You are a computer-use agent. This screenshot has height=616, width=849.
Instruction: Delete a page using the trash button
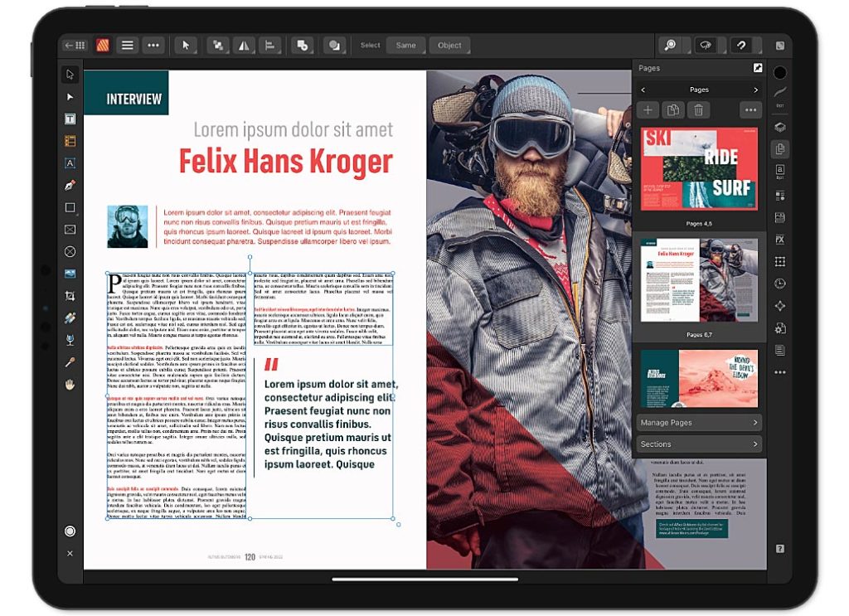point(699,109)
